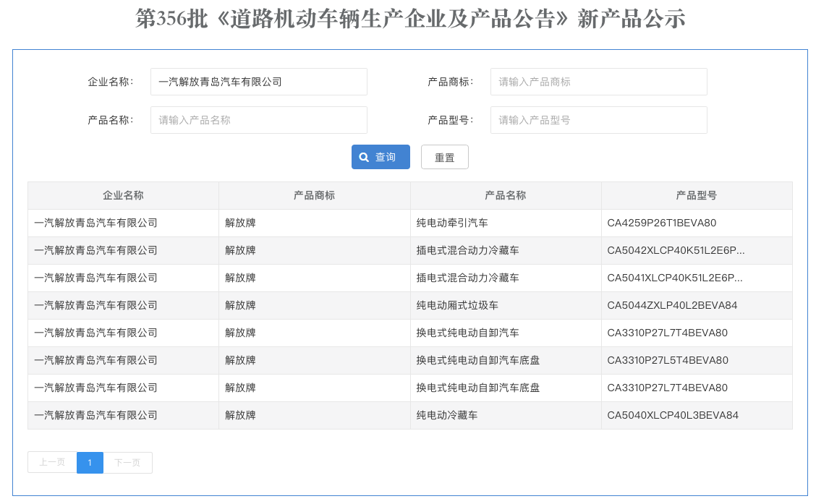This screenshot has height=504, width=816.
Task: Click the 重置 reset button
Action: pyautogui.click(x=444, y=157)
